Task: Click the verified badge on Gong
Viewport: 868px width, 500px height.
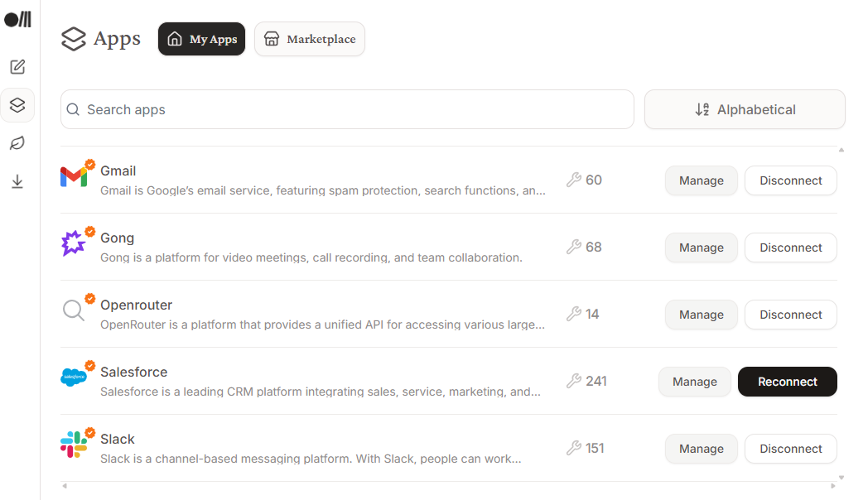Action: pyautogui.click(x=89, y=231)
